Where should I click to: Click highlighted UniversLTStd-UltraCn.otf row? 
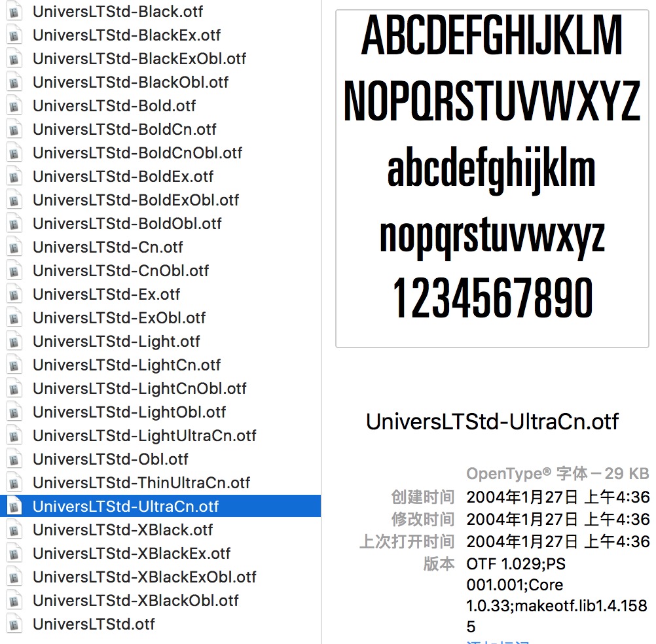coord(160,506)
